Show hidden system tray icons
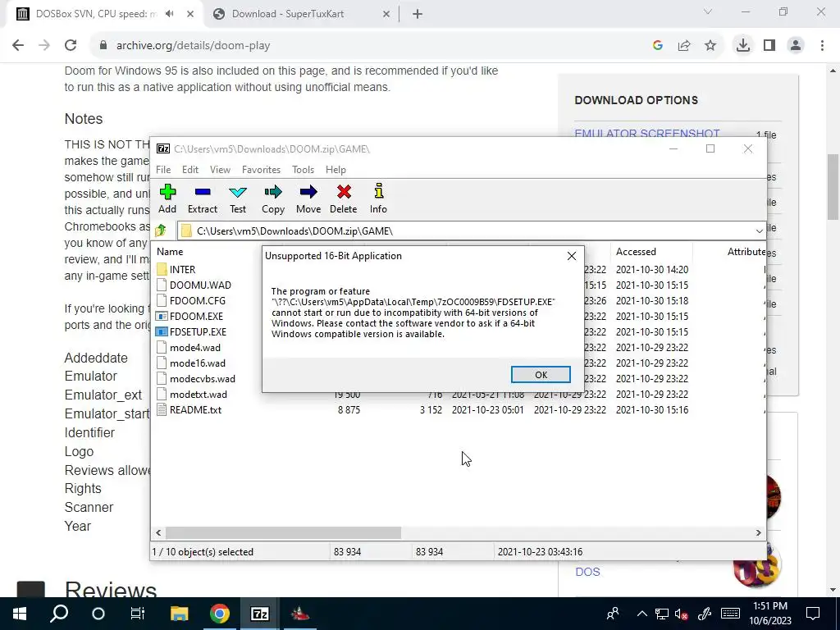This screenshot has height=630, width=840. 642,614
